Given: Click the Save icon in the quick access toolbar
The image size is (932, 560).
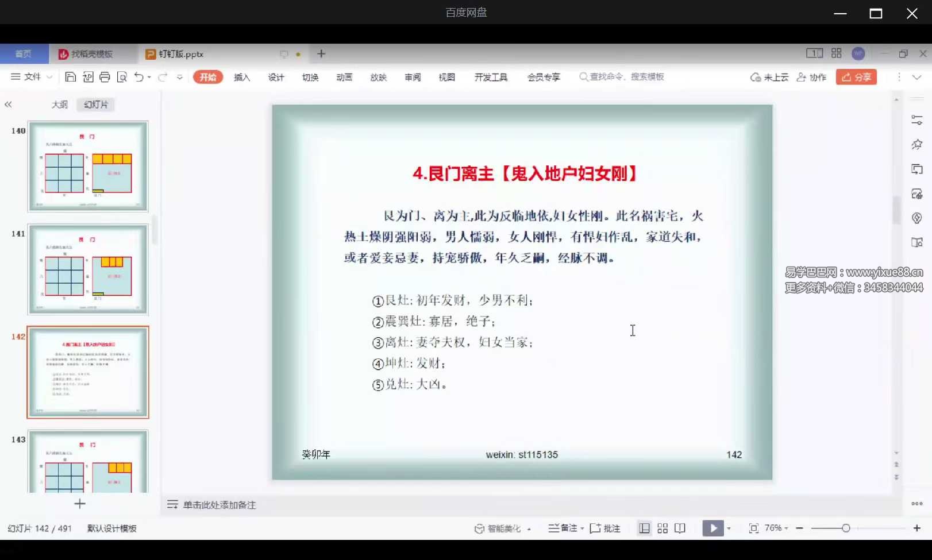Looking at the screenshot, I should tap(71, 76).
